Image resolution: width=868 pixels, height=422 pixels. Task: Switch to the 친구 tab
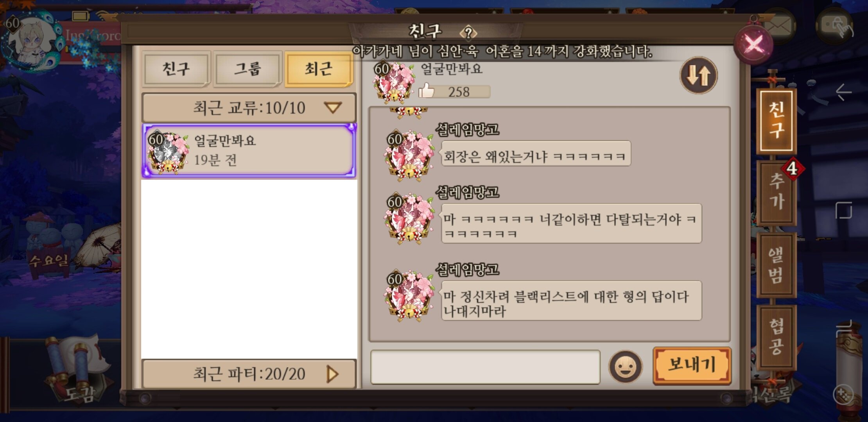click(176, 69)
